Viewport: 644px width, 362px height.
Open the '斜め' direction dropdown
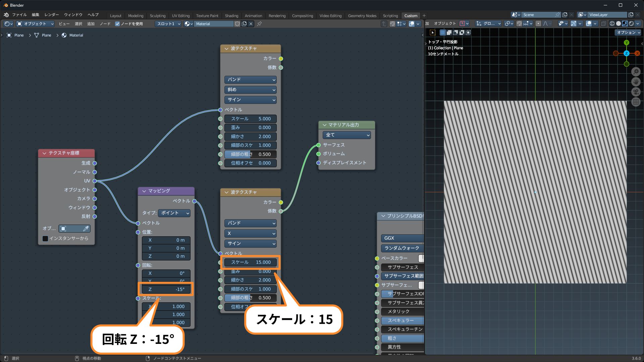[x=250, y=89]
